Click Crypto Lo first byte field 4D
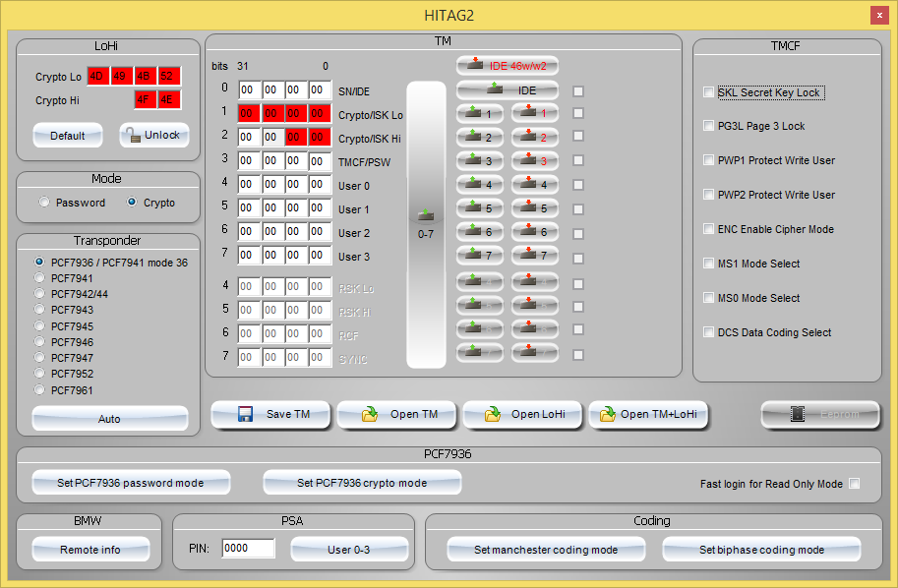Image resolution: width=898 pixels, height=588 pixels. click(98, 76)
